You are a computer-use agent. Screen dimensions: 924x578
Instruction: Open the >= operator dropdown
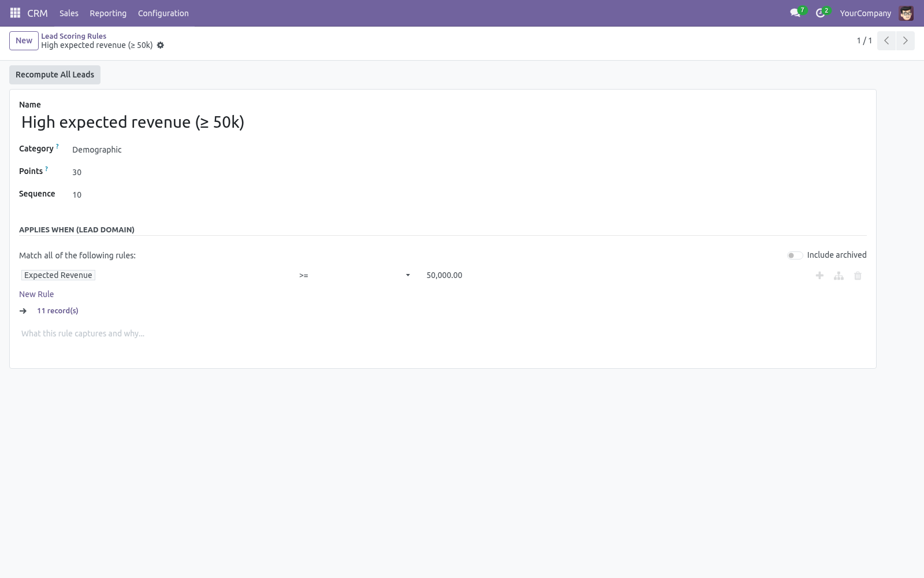(x=354, y=275)
